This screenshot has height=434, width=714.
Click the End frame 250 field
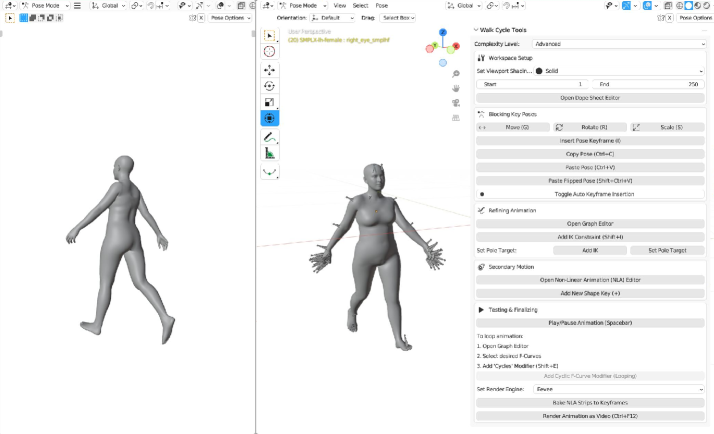point(649,84)
